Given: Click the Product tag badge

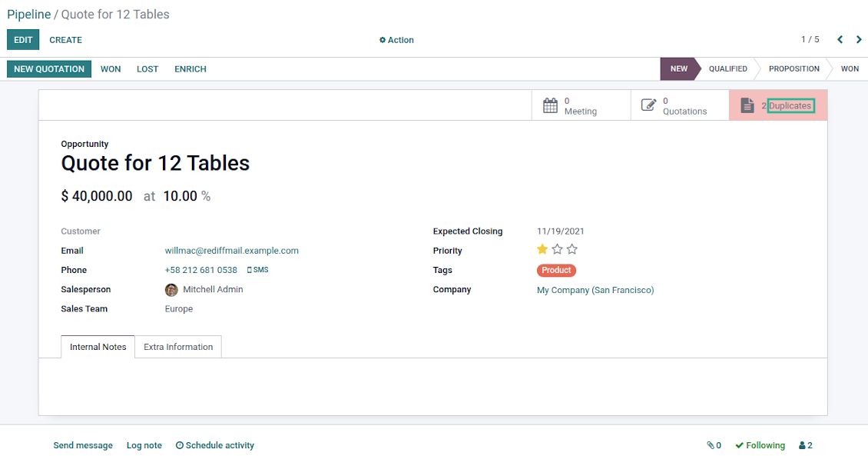Looking at the screenshot, I should (556, 271).
